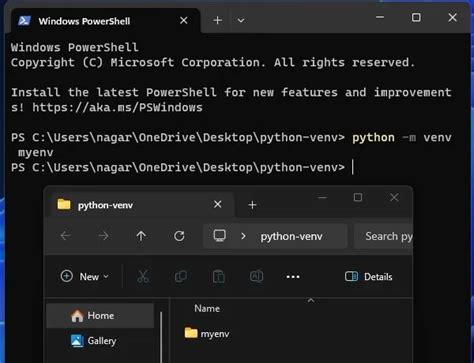The image size is (474, 363).
Task: Click the Paste clipboard icon
Action: point(219,276)
